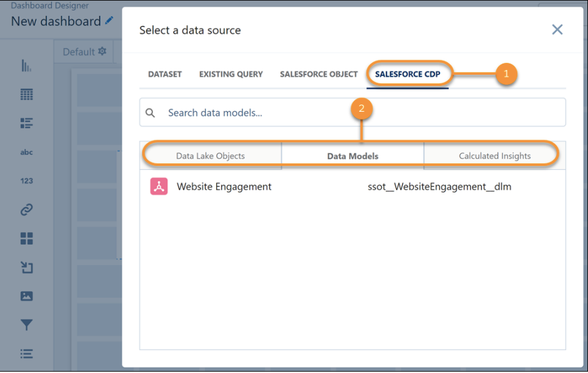Click the search magnifier icon

pyautogui.click(x=150, y=112)
